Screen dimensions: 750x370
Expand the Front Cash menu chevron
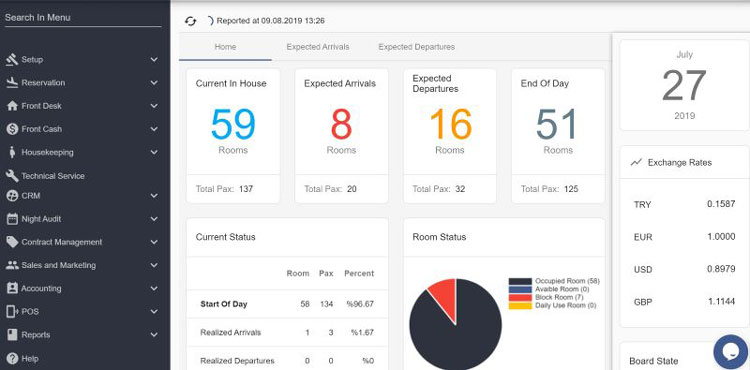(x=154, y=129)
